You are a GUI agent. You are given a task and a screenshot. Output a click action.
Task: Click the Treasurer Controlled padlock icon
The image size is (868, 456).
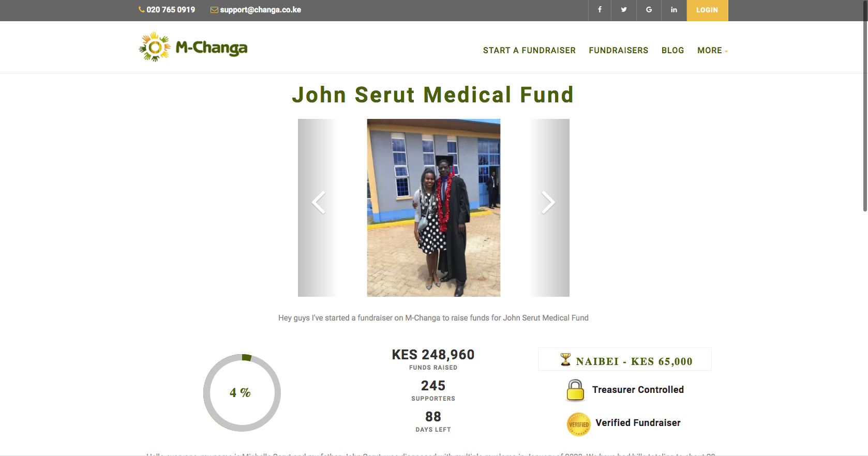tap(575, 390)
